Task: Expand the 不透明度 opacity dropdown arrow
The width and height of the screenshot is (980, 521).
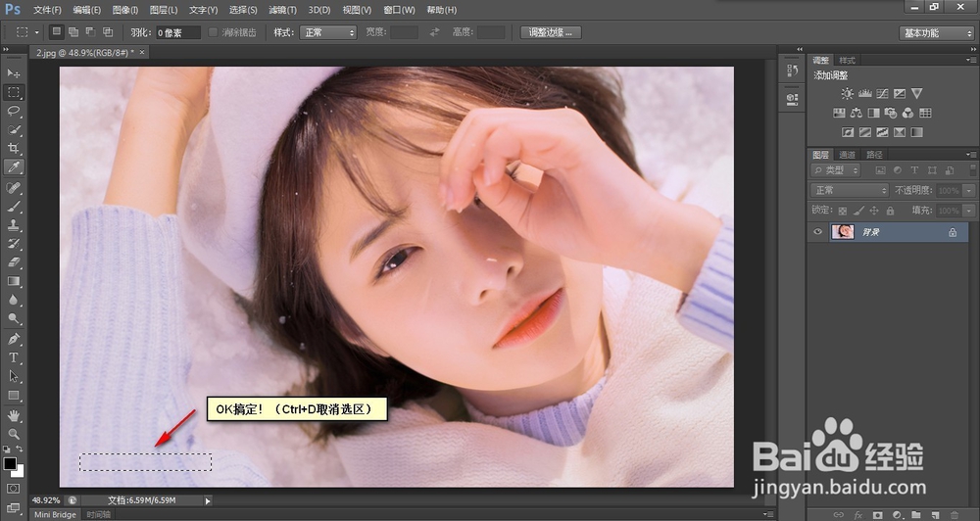Action: (969, 191)
